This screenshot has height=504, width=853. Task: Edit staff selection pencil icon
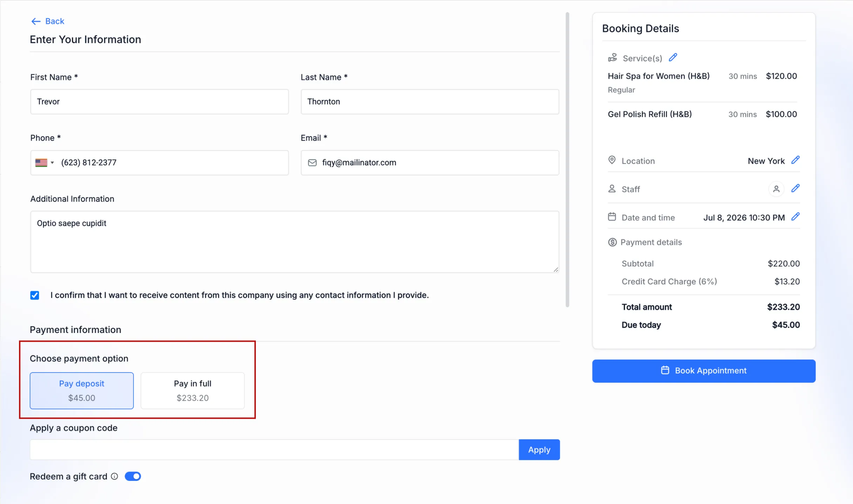tap(796, 189)
